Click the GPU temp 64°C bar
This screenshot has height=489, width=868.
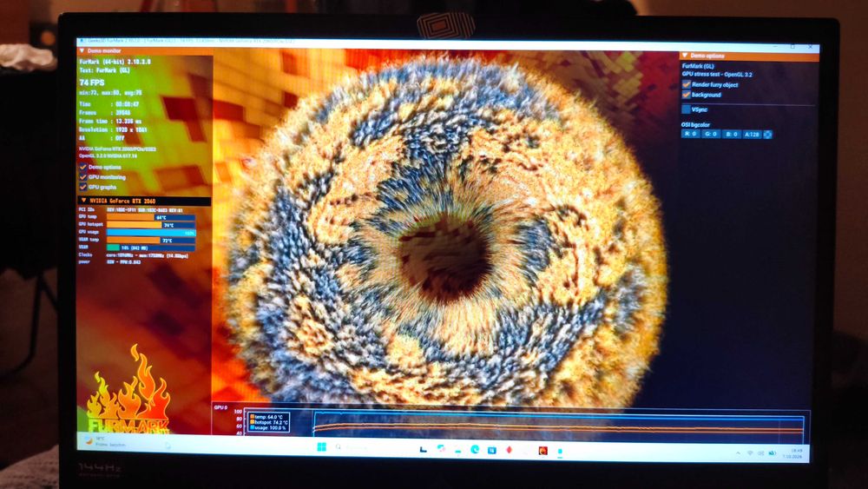150,217
